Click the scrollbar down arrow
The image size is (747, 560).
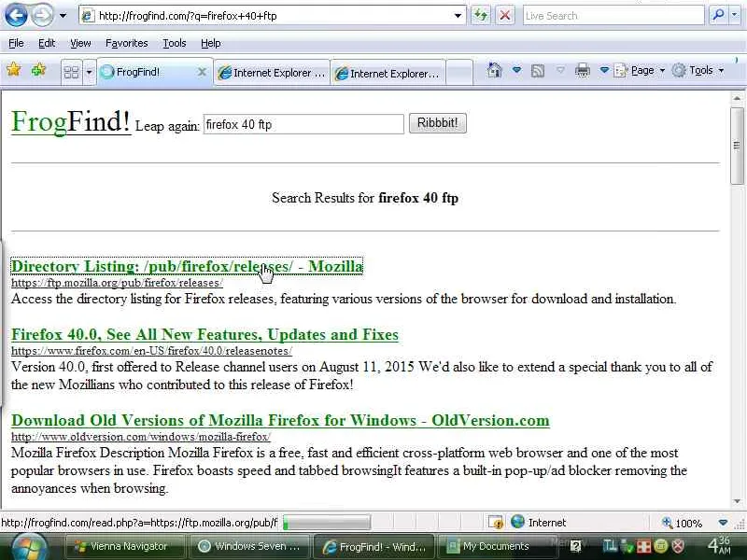point(737,501)
